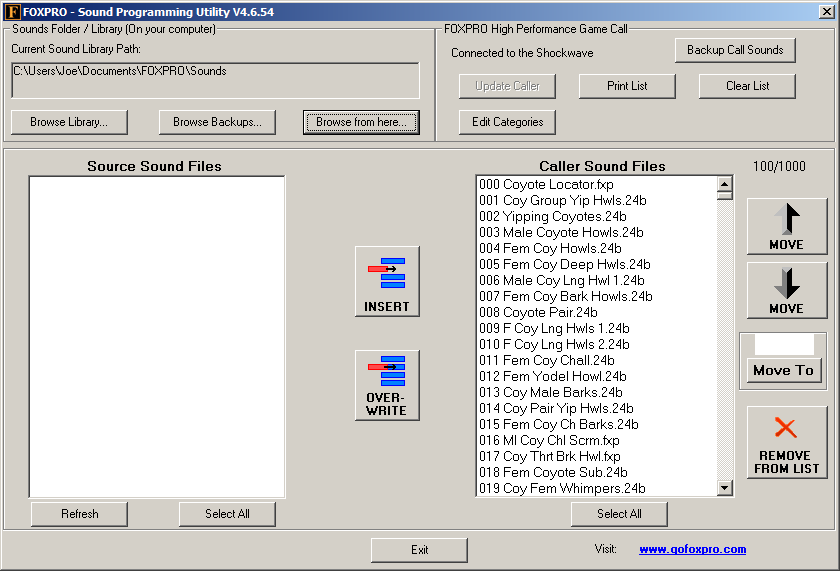
Task: Select 019 Coy Fem Whimpers.24b
Action: point(597,489)
